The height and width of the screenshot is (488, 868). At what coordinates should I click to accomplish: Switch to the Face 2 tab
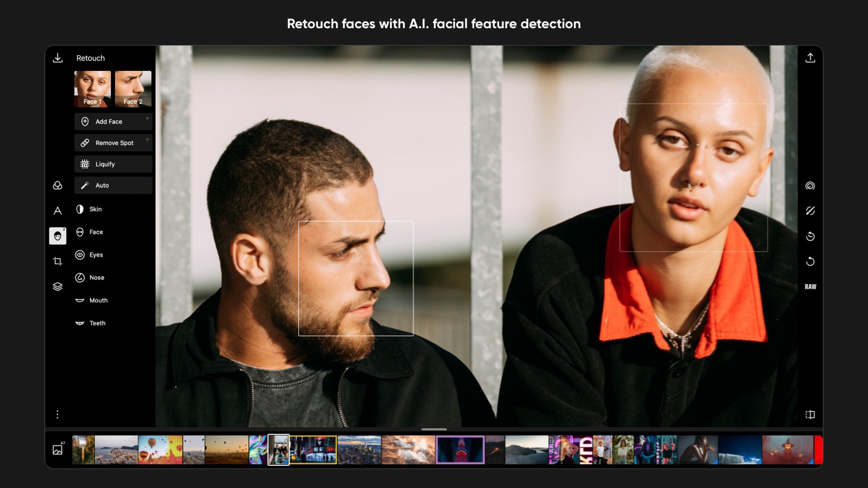[133, 89]
